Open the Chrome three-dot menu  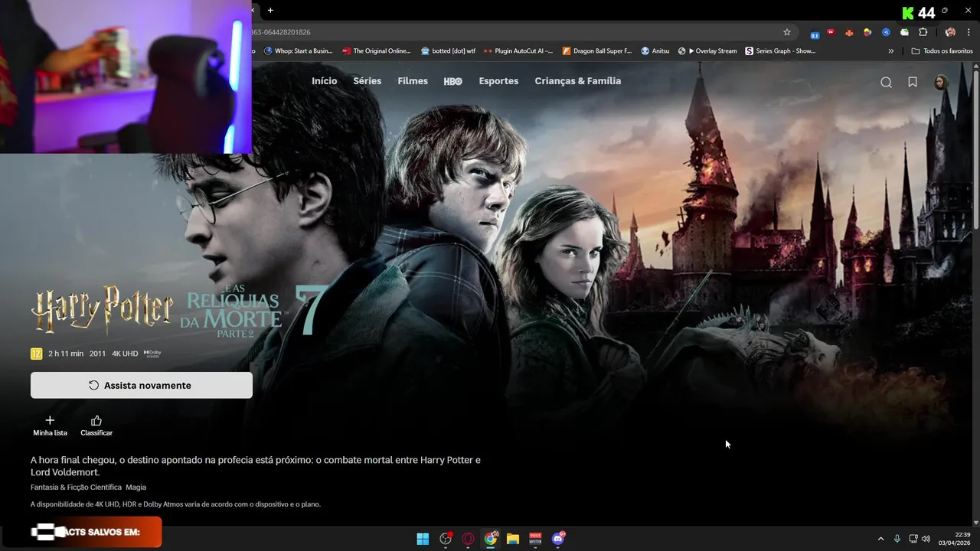[x=969, y=32]
